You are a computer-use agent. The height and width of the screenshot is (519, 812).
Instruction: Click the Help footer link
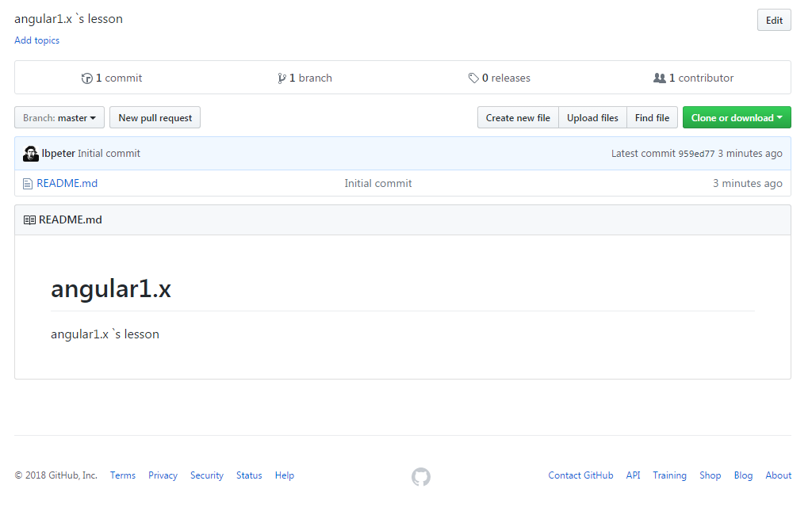tap(285, 475)
